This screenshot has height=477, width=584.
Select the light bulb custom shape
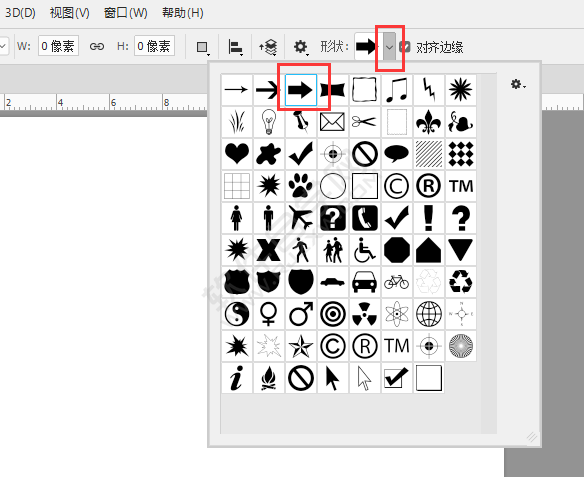(x=269, y=122)
